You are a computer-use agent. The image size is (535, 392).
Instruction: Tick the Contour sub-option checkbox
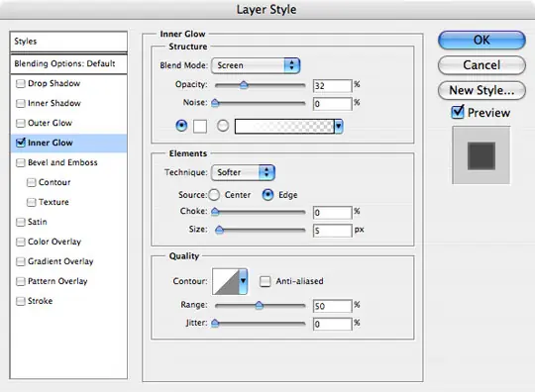[x=31, y=182]
